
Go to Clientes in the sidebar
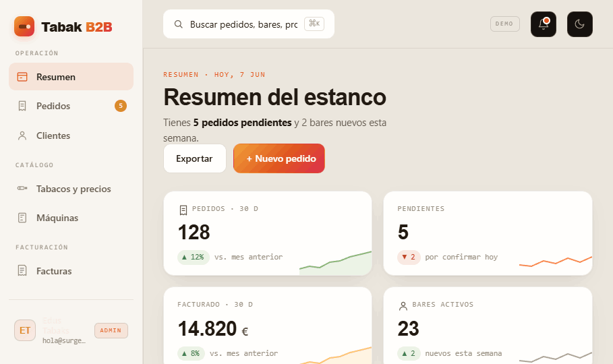pyautogui.click(x=71, y=135)
